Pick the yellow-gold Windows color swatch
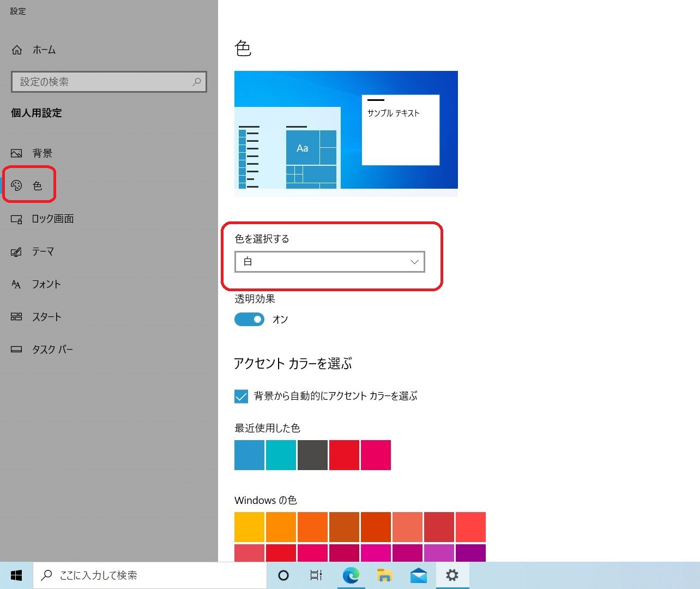 tap(249, 527)
